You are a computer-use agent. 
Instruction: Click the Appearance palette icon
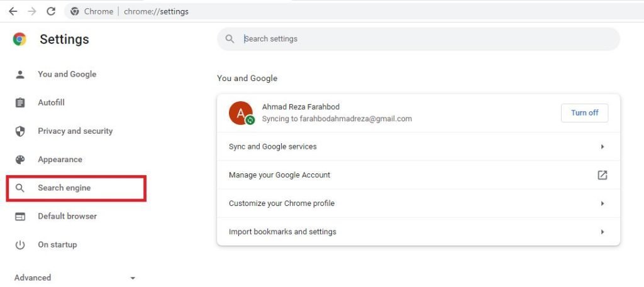click(x=19, y=160)
